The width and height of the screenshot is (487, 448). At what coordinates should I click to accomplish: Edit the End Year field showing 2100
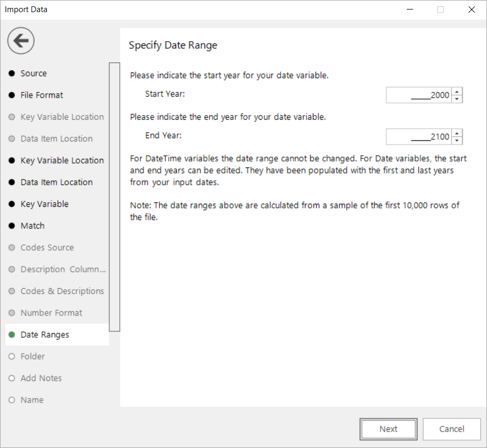click(419, 137)
